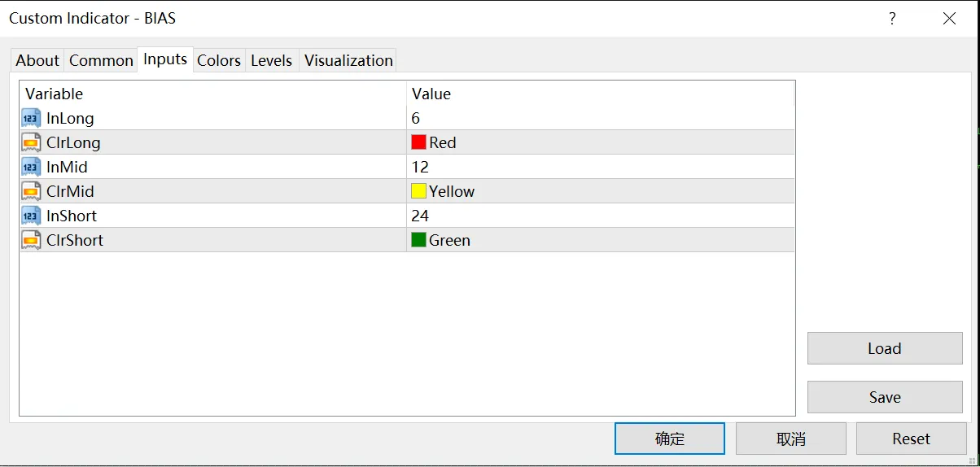Select the Red color swatch
The image size is (980, 467).
click(419, 142)
